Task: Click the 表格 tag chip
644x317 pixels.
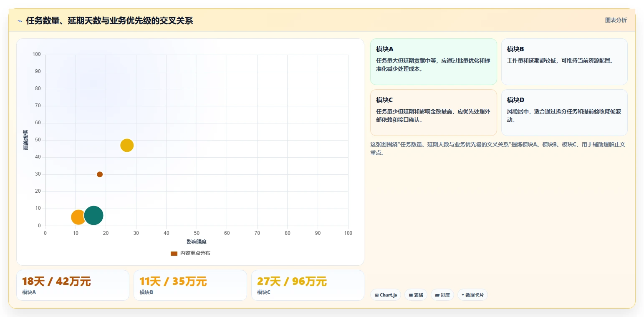Action: coord(416,295)
